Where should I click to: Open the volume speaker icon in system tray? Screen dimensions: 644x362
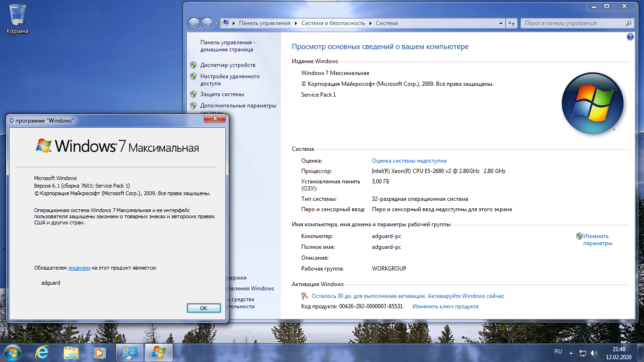coord(594,353)
